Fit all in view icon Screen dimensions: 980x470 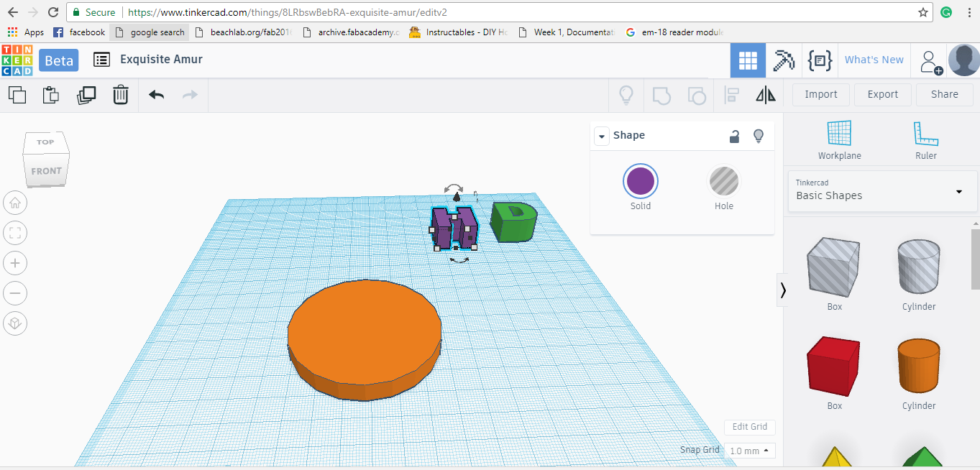[x=15, y=233]
